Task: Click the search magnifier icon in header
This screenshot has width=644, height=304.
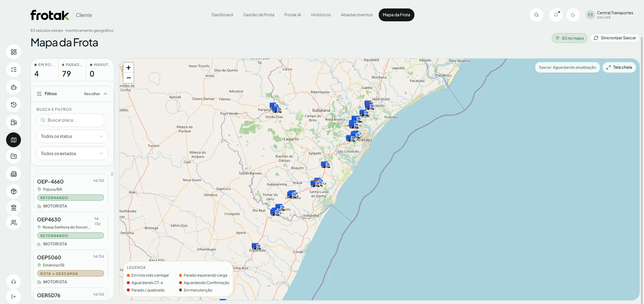Action: click(x=536, y=15)
